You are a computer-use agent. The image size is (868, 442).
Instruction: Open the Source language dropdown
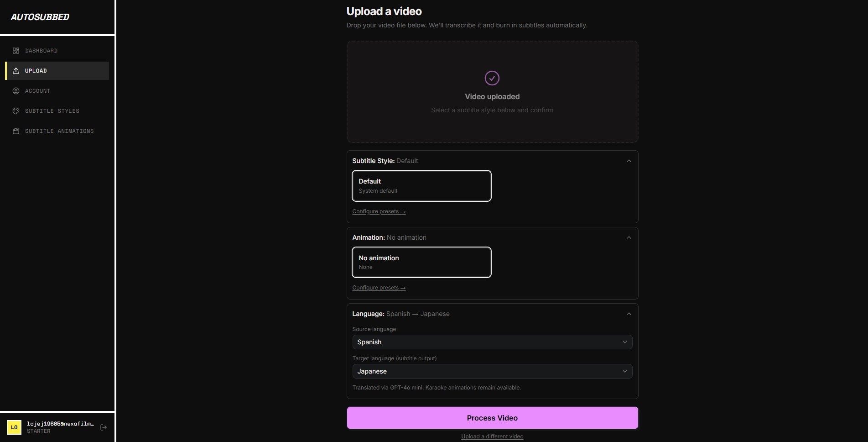click(x=492, y=342)
